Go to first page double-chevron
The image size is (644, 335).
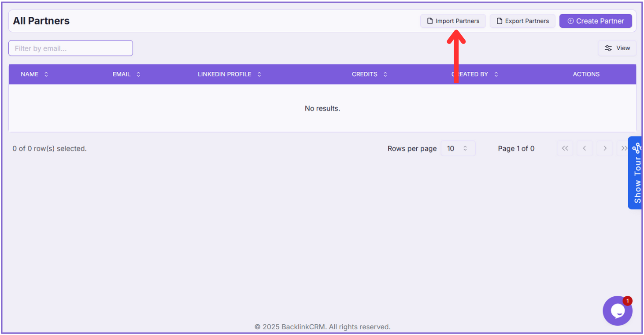(565, 148)
